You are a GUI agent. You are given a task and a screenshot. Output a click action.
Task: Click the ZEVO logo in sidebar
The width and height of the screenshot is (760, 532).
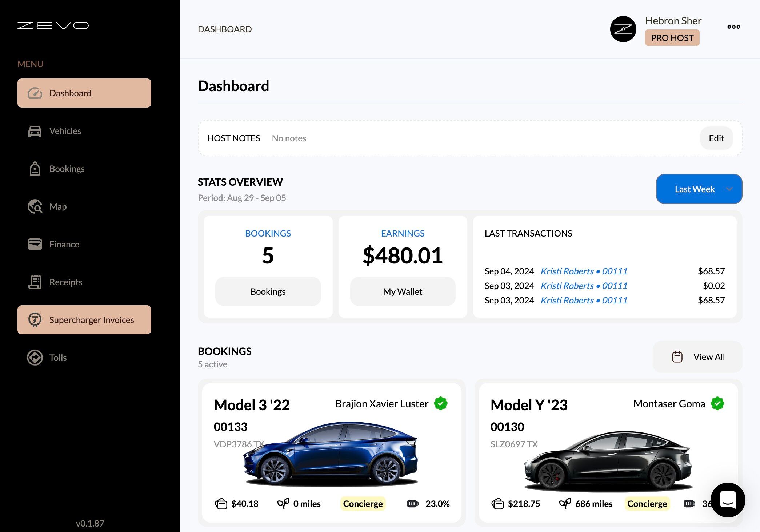53,25
